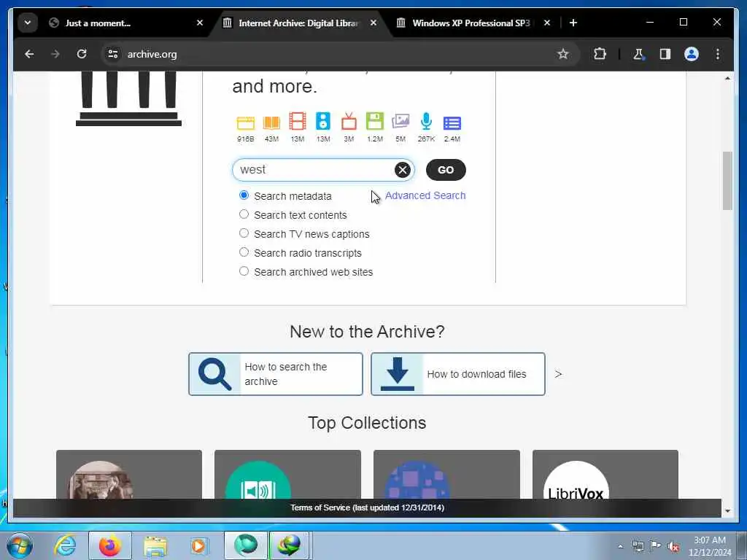Click the muted volume tray icon
The image size is (747, 560).
click(x=673, y=546)
